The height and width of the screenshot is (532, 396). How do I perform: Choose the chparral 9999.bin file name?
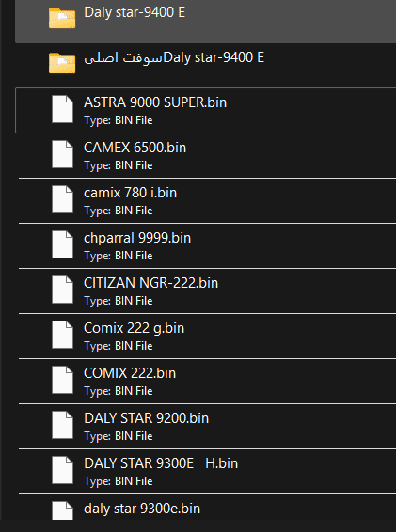[x=137, y=238]
